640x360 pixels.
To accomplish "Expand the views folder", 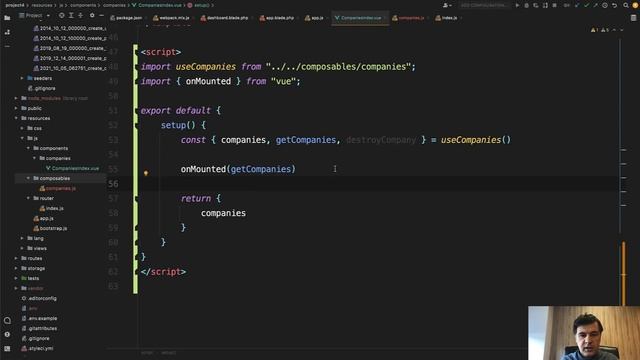I will click(22, 248).
